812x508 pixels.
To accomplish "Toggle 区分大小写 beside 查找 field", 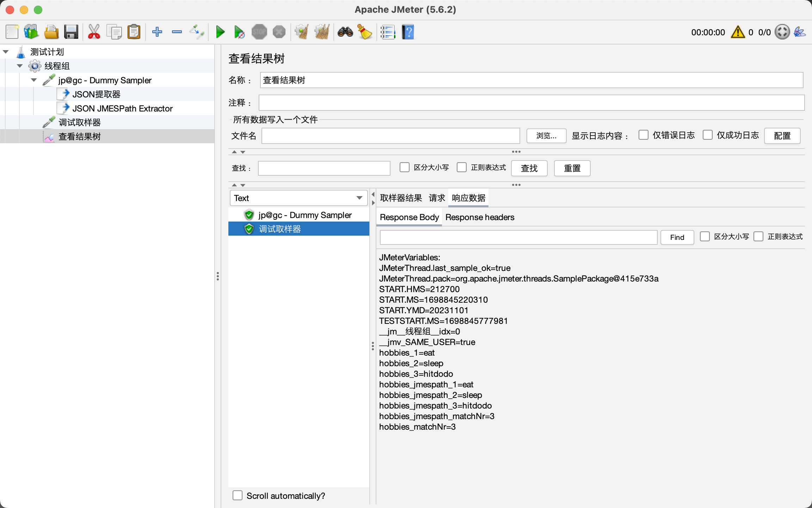I will point(405,167).
